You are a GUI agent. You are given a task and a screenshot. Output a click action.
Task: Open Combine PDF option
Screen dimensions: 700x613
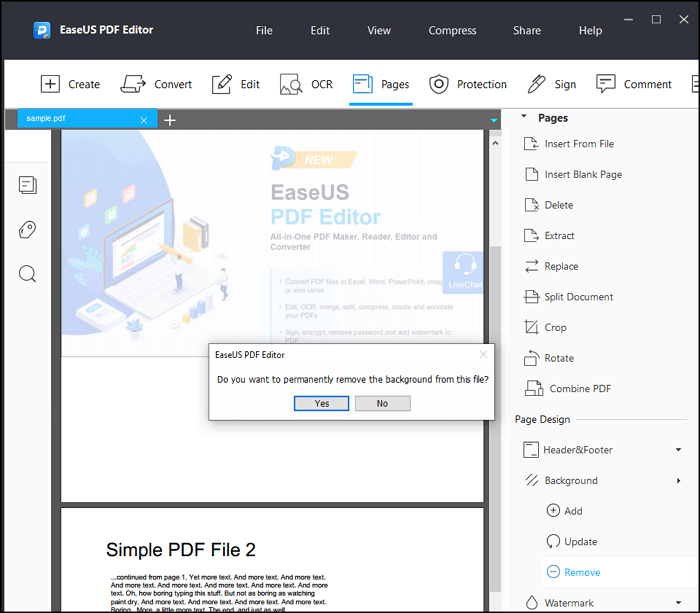coord(568,388)
